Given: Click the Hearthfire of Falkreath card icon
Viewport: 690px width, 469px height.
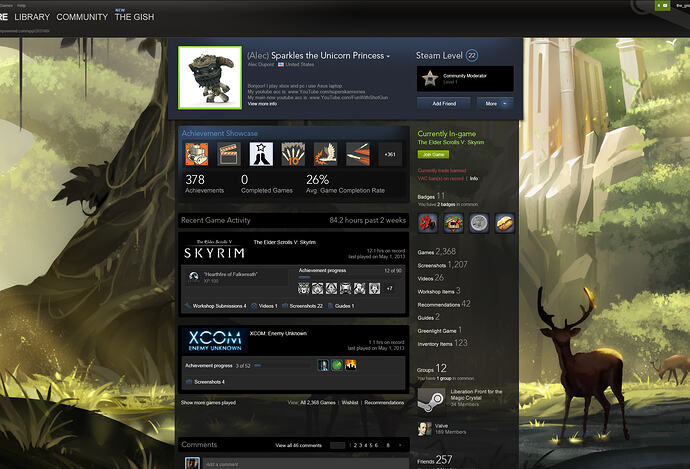Looking at the screenshot, I should click(194, 277).
